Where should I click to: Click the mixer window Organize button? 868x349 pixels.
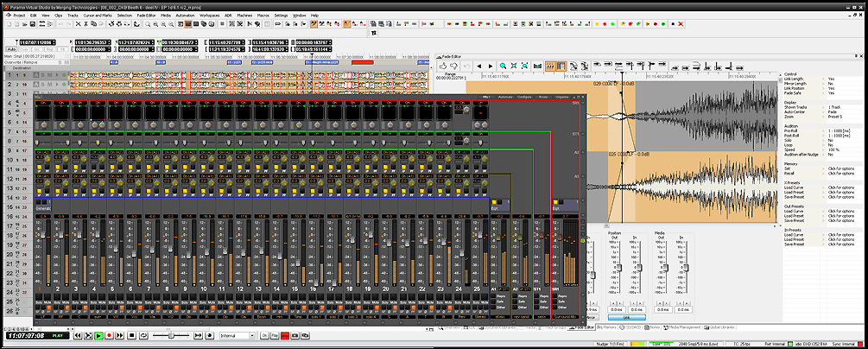562,97
